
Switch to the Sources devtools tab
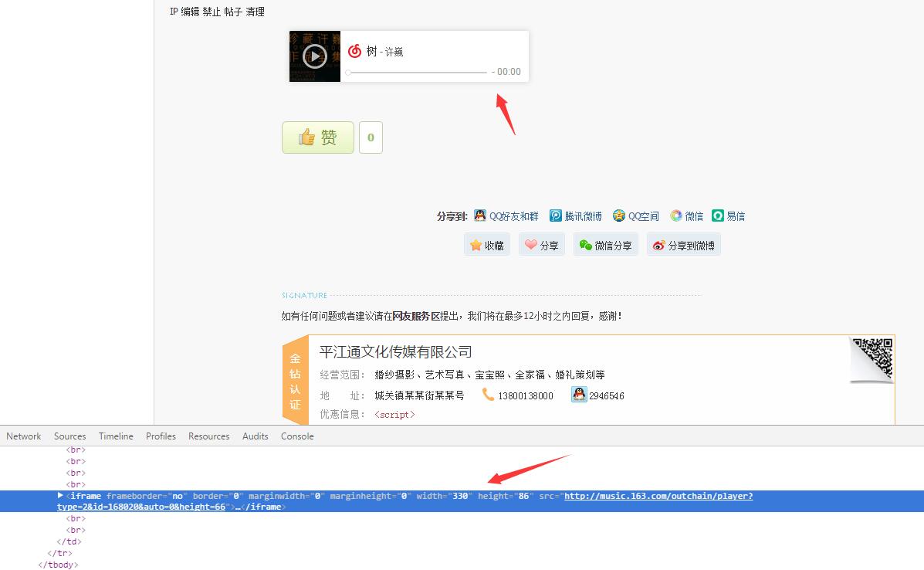[69, 436]
